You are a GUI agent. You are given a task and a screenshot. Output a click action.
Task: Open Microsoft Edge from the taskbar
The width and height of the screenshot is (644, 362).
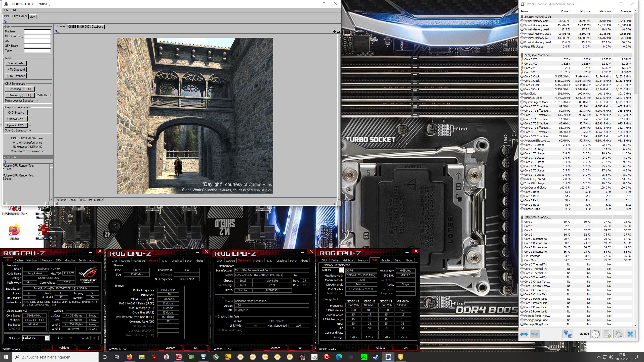[x=339, y=357]
